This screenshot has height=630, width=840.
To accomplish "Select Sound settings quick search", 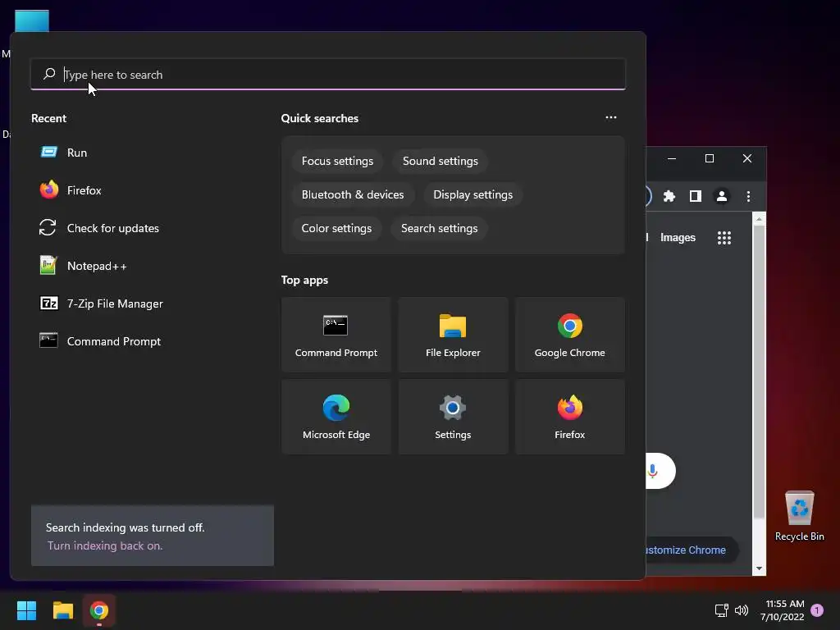I will click(441, 162).
